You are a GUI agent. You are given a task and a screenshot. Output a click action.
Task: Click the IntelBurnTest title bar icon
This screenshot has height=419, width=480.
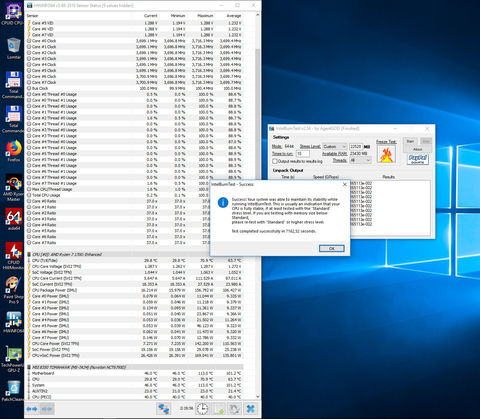(272, 129)
